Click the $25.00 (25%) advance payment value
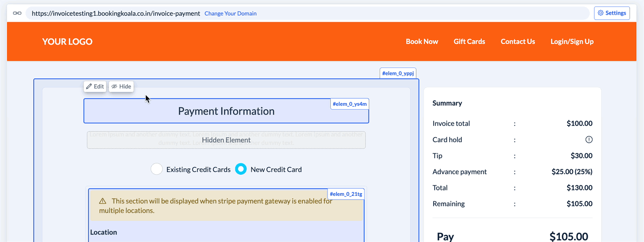Image resolution: width=644 pixels, height=242 pixels. pyautogui.click(x=572, y=172)
